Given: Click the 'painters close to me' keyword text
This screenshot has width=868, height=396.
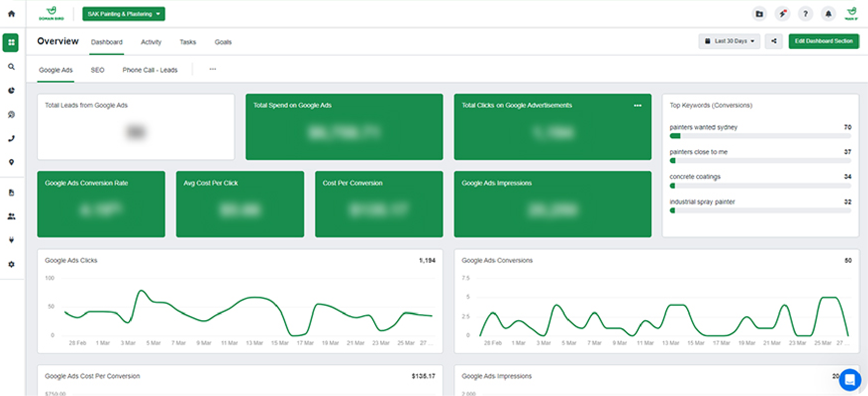Looking at the screenshot, I should tap(698, 152).
